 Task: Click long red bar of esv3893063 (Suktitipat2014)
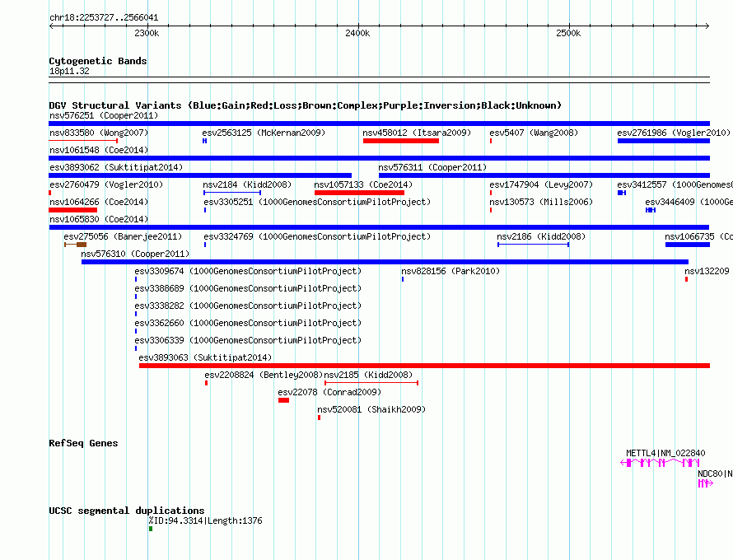pos(424,366)
